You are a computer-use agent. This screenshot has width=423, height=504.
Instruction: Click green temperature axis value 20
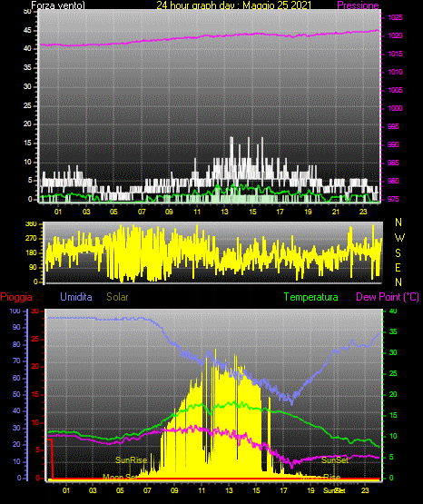coord(393,394)
